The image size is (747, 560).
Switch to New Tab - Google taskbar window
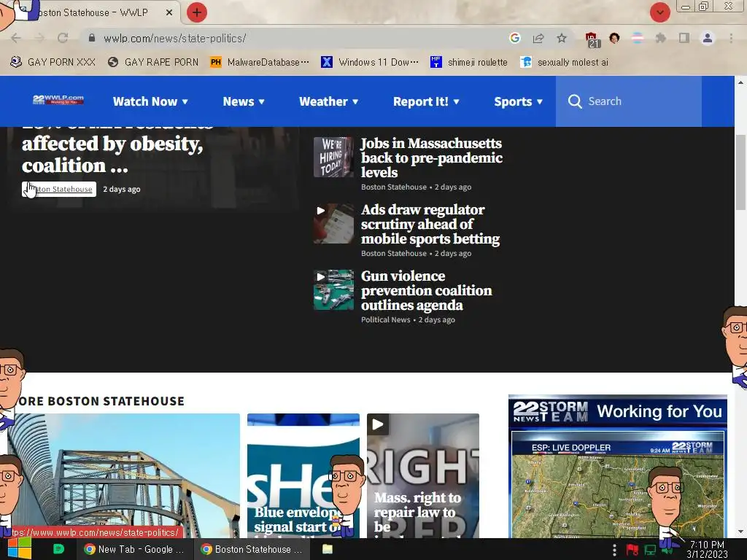click(134, 549)
